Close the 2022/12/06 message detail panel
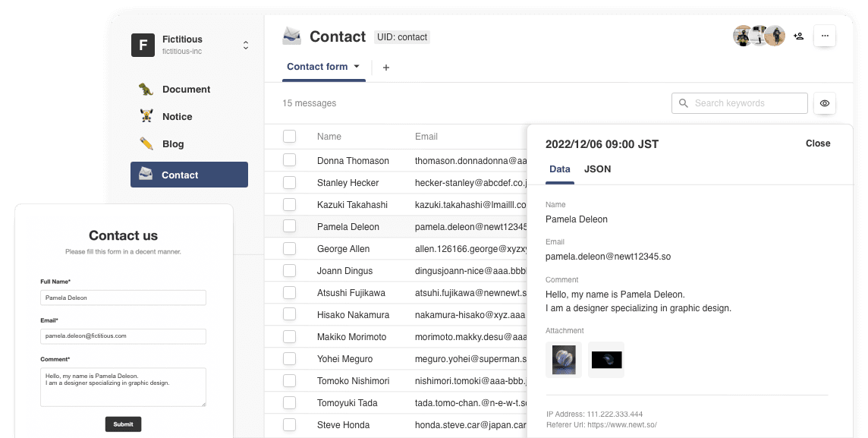868x438 pixels. [818, 143]
